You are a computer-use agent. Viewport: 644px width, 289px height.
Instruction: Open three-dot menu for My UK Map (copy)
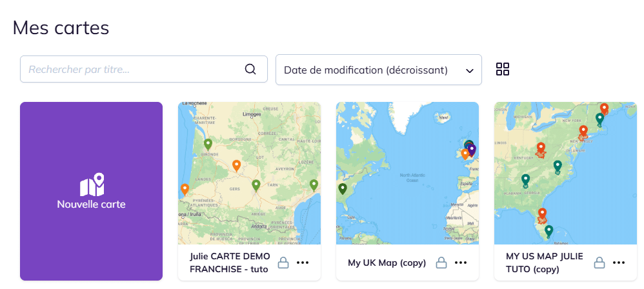(461, 263)
